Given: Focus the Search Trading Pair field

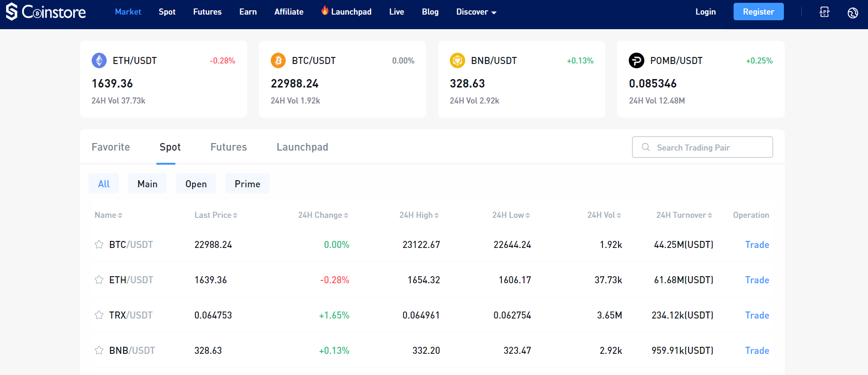Looking at the screenshot, I should (x=702, y=147).
